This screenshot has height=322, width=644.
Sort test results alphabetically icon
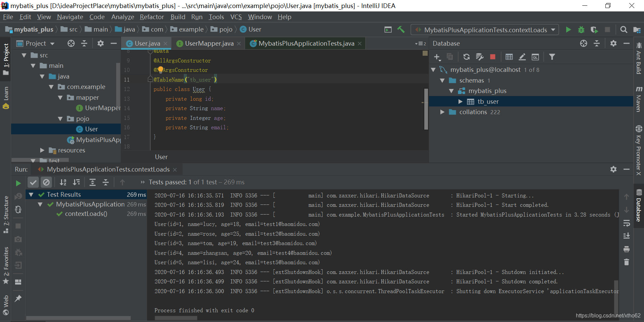[x=63, y=182]
